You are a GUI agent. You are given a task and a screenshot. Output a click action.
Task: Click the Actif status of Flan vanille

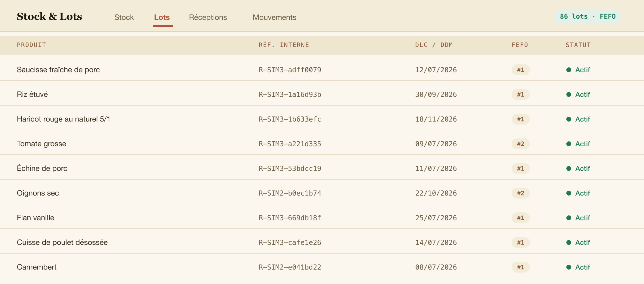pos(578,218)
